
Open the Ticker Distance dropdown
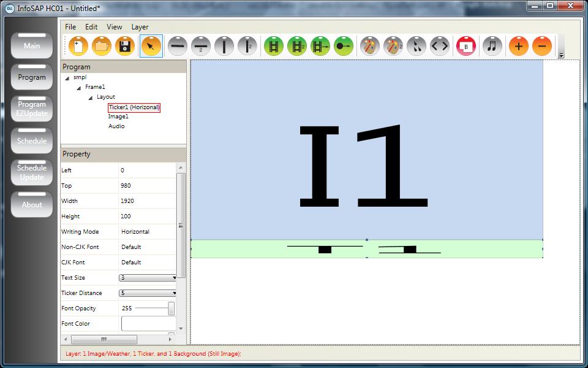[x=148, y=293]
